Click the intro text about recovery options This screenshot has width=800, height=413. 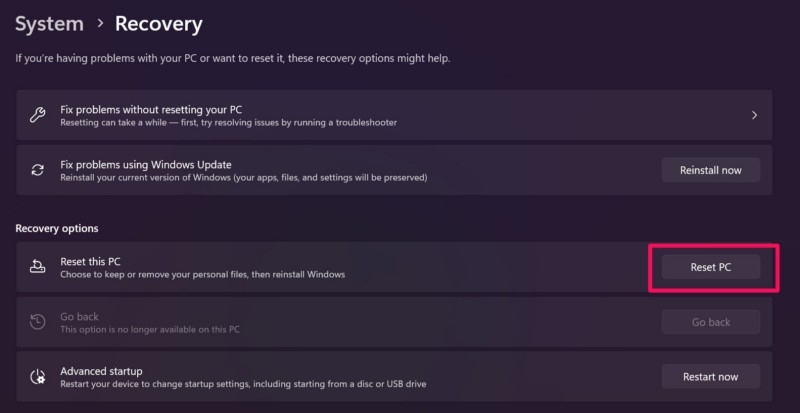point(233,59)
